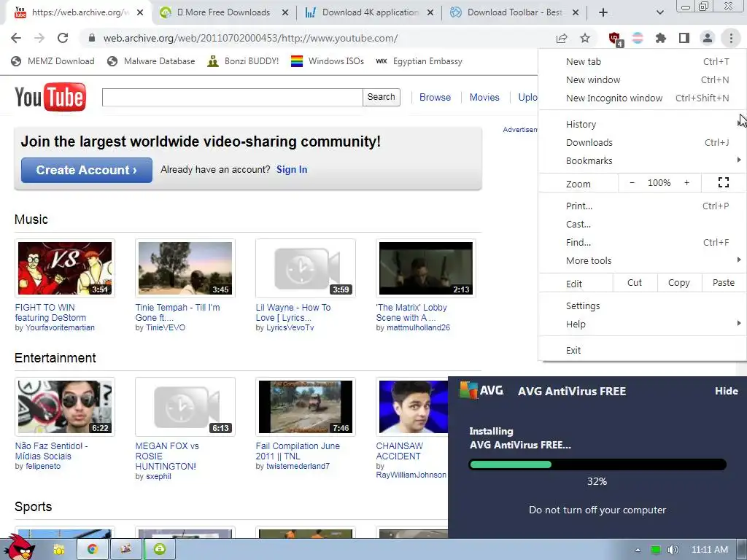Screen dimensions: 747x560
Task: Open the MEMZ Download bookmark
Action: pos(53,61)
